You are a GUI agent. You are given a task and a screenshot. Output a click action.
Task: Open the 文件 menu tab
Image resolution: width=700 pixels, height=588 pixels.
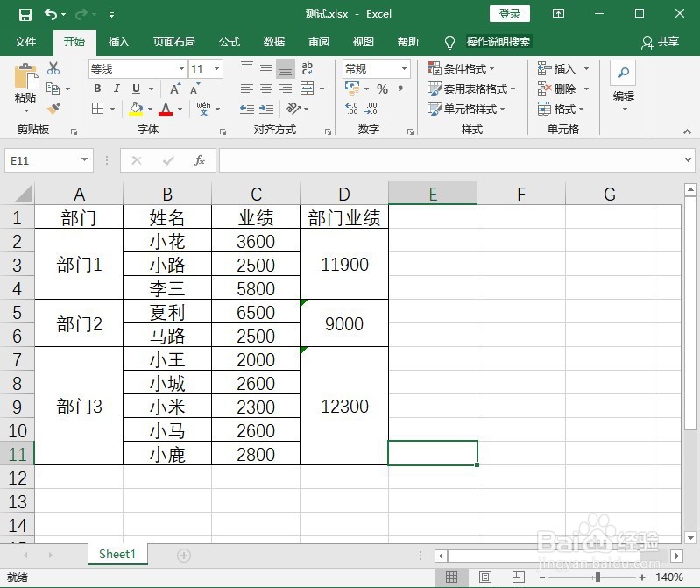(25, 42)
